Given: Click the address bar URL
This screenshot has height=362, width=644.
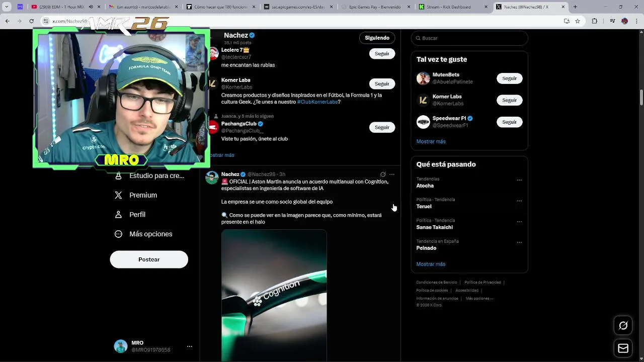Looking at the screenshot, I should pyautogui.click(x=70, y=21).
